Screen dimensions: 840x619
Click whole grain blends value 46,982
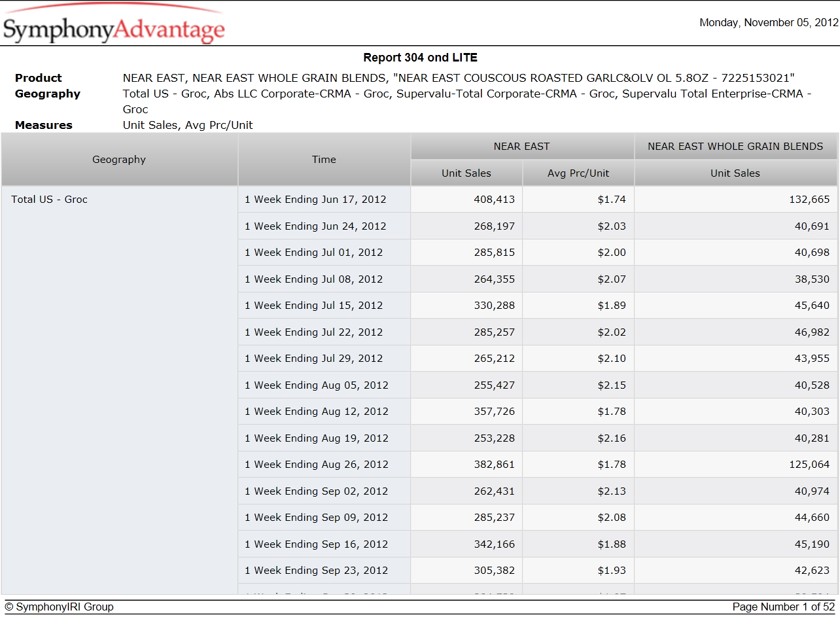click(812, 332)
